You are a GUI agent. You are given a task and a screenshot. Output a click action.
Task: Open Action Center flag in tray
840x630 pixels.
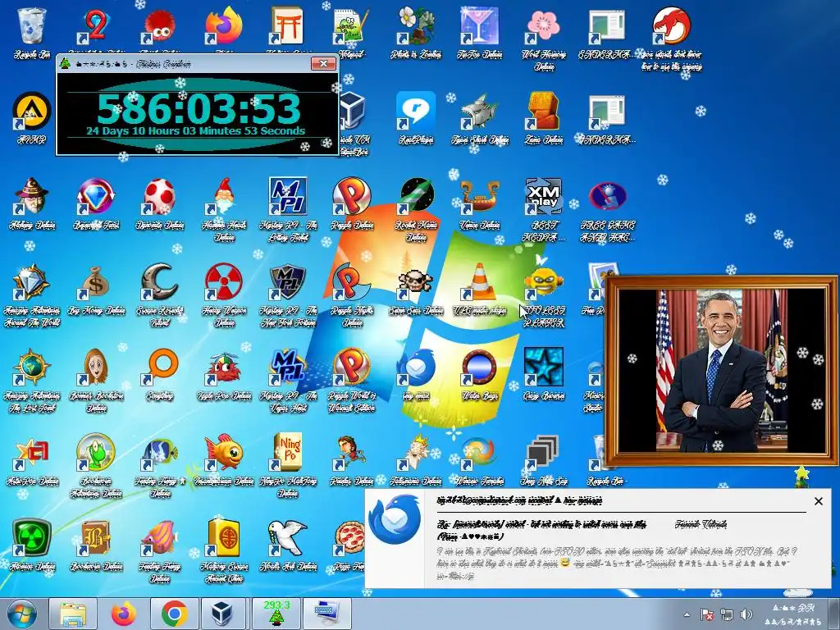click(x=706, y=615)
